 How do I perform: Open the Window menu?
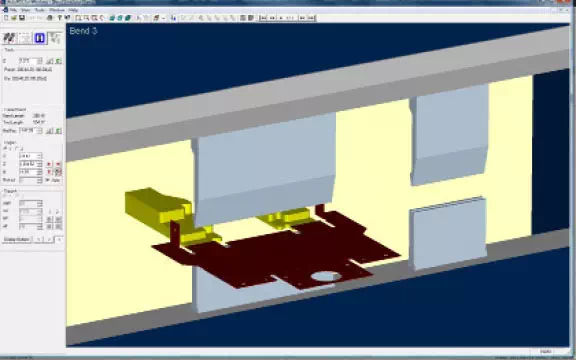(x=57, y=10)
